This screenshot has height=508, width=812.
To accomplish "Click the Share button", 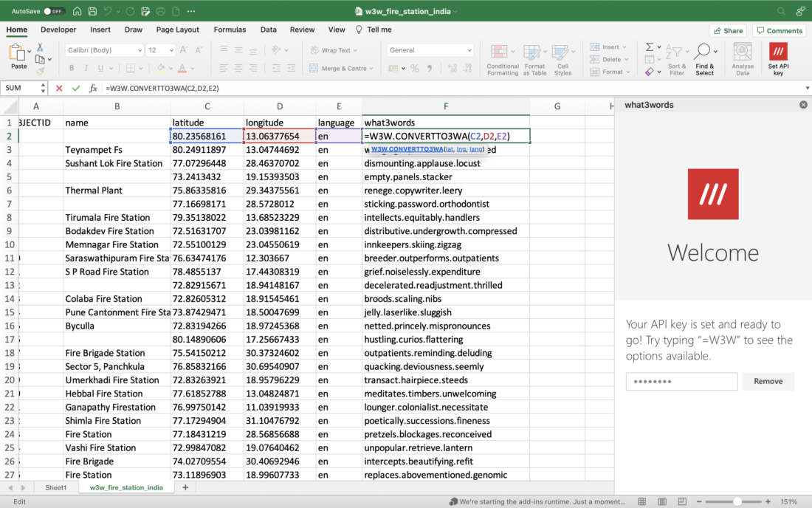I will click(x=728, y=31).
